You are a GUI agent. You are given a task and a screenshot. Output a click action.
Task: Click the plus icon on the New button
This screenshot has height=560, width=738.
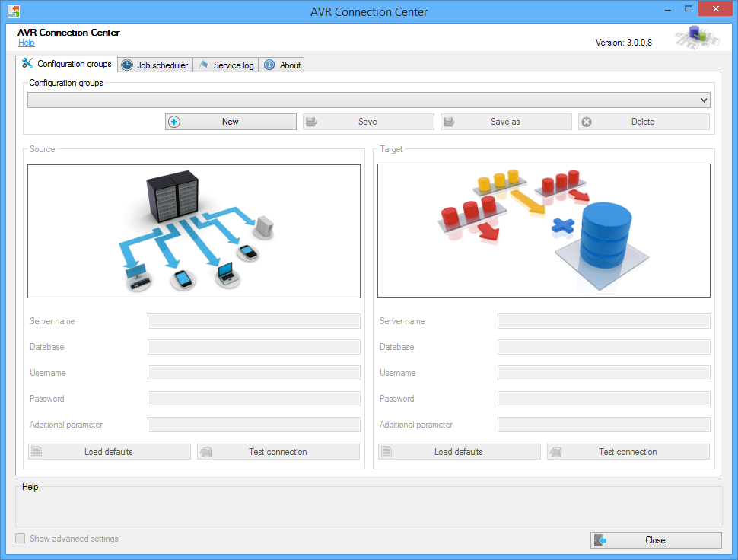174,122
